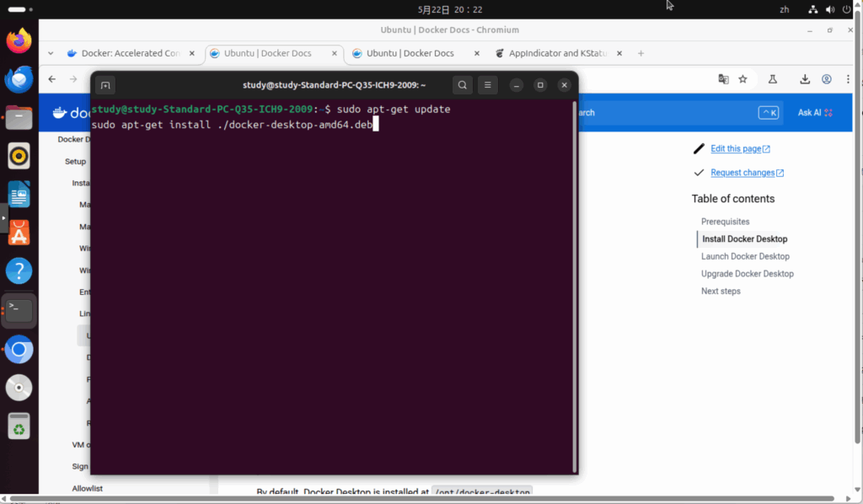Viewport: 863px width, 504px height.
Task: Open the Request changes link
Action: [x=747, y=173]
